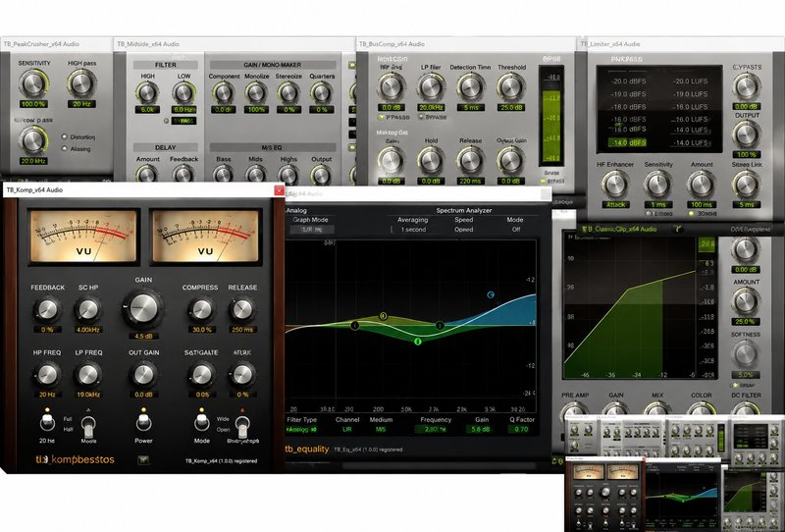Click the AMOUNT knob in TB_ClassicClip
Image resolution: width=785 pixels, height=532 pixels.
click(745, 301)
